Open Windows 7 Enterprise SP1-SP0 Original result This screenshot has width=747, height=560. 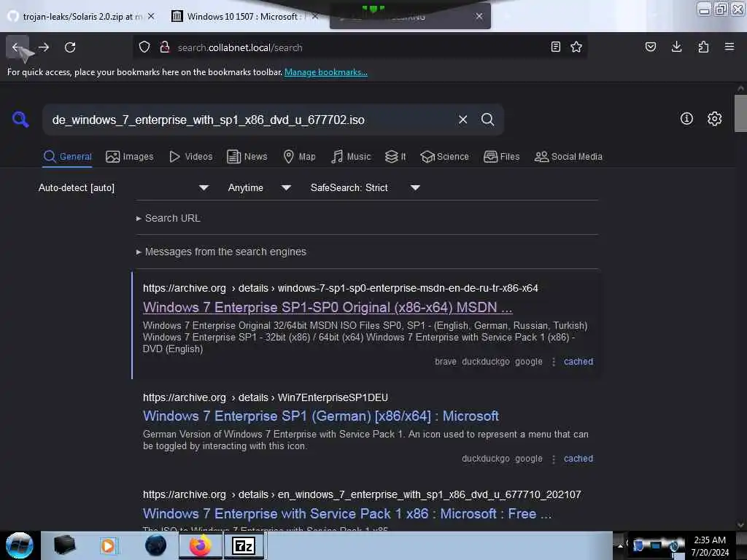coord(328,308)
